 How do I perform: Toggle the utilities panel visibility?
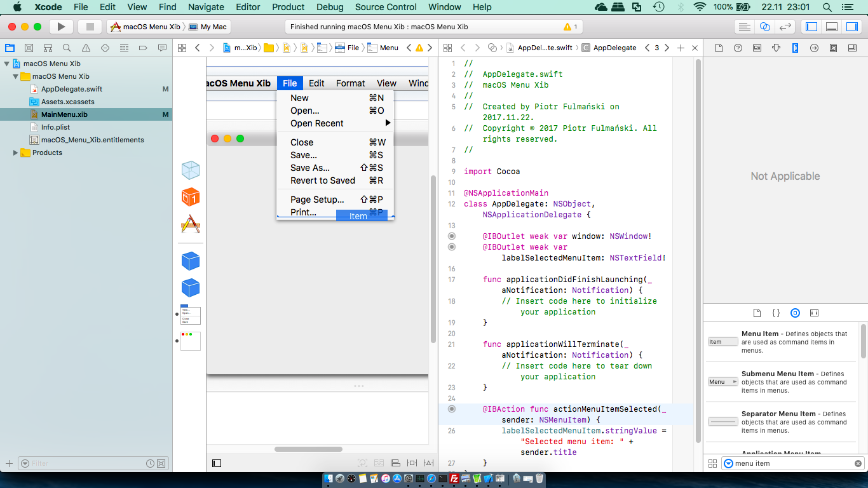pos(852,27)
